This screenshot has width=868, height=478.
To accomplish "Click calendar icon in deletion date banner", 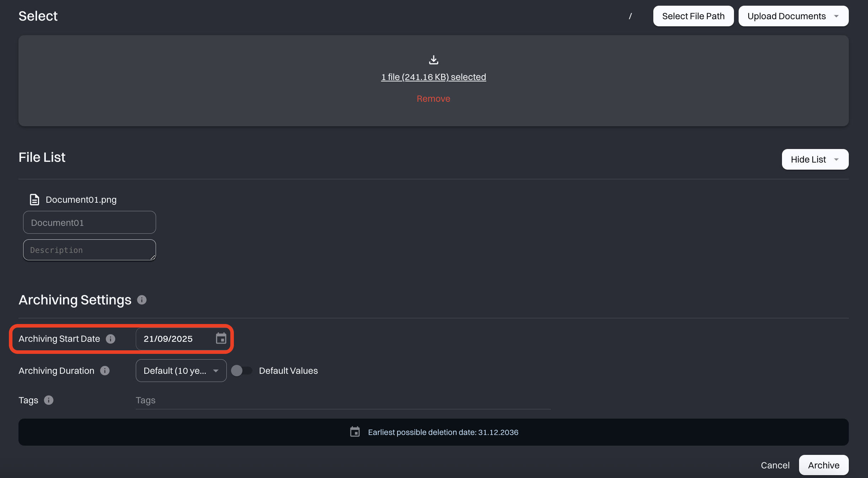I will coord(355,432).
